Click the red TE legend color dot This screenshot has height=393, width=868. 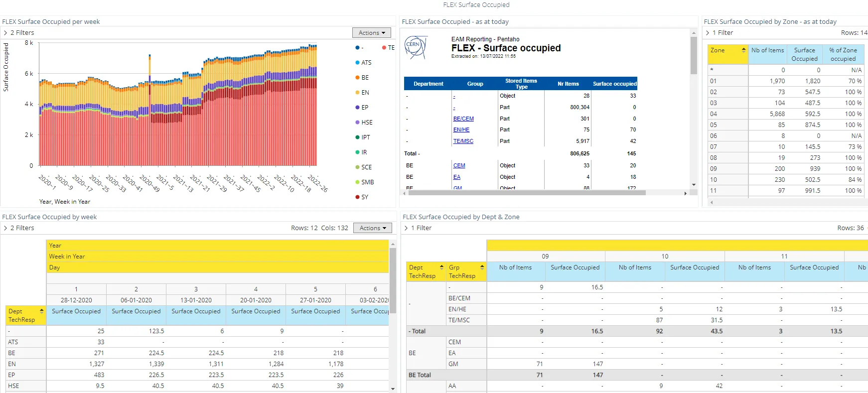(x=384, y=48)
